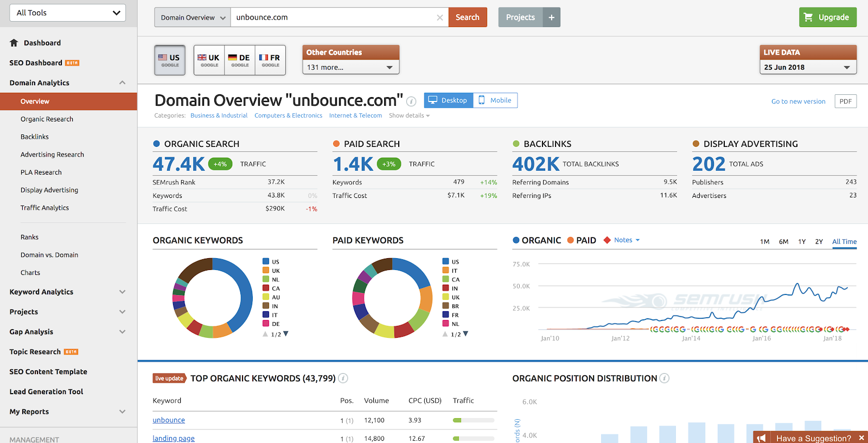Open the Live Data date dropdown
The width and height of the screenshot is (868, 443).
[808, 67]
